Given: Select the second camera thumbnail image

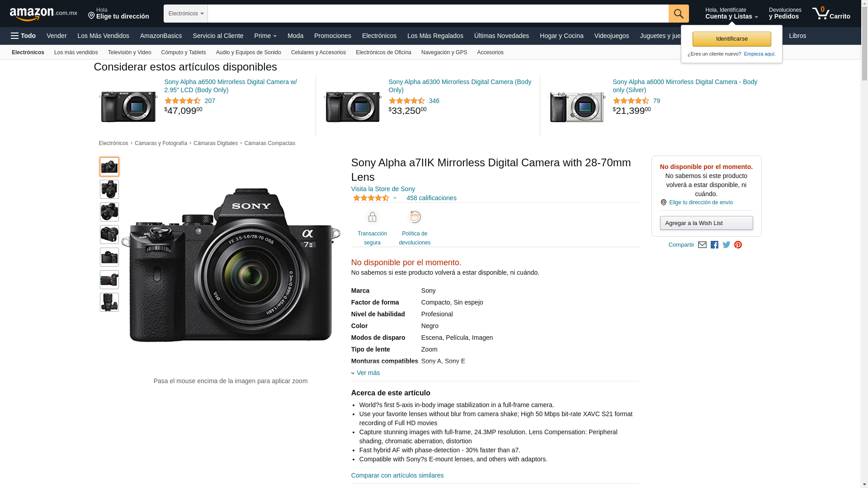Looking at the screenshot, I should [x=109, y=189].
